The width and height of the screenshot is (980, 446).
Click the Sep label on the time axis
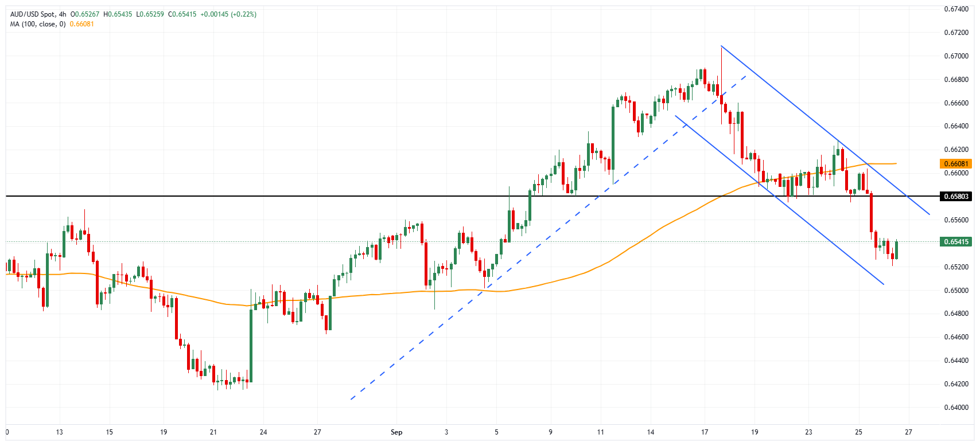tap(396, 432)
